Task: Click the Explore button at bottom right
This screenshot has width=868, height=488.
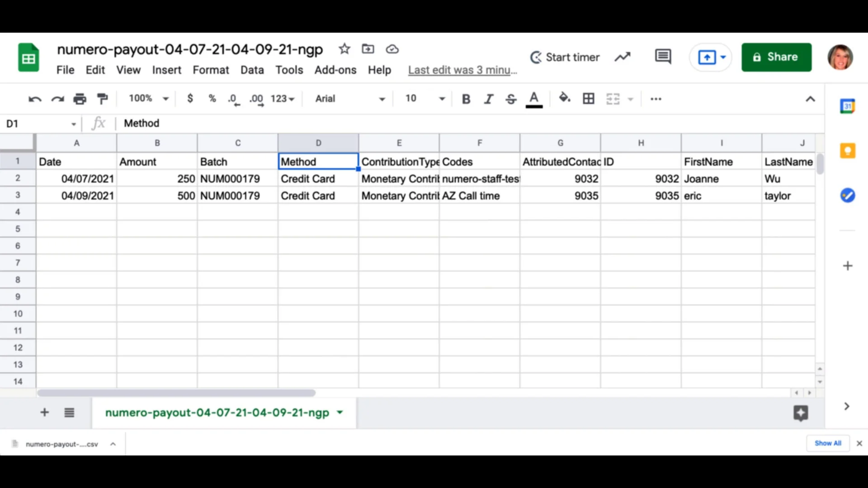Action: [801, 413]
